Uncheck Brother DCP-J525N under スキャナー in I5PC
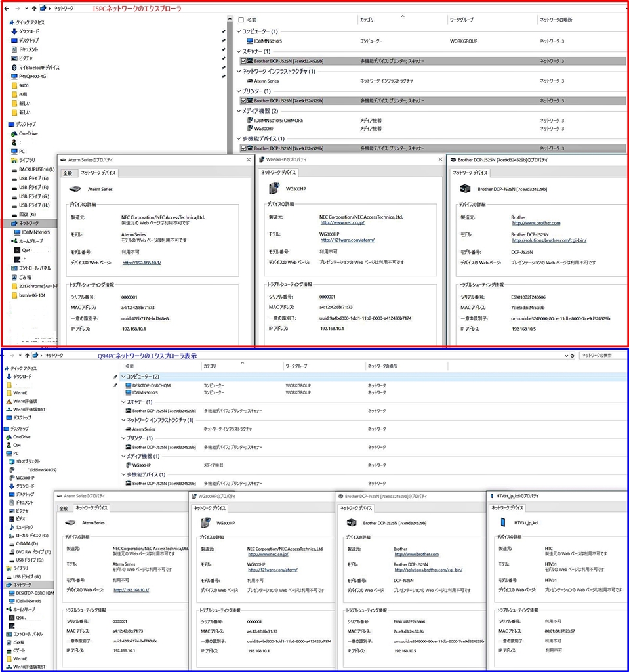The height and width of the screenshot is (672, 629). 243,61
